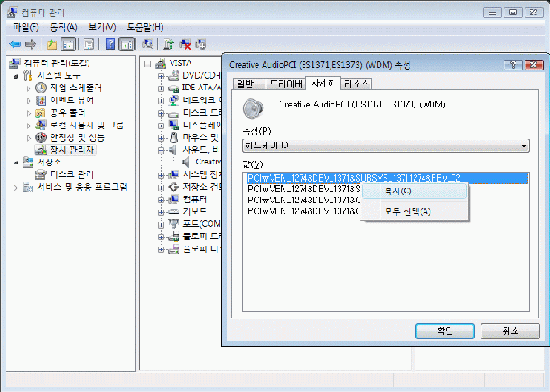
Task: Click the large speaker icon in properties dialog
Action: click(253, 108)
